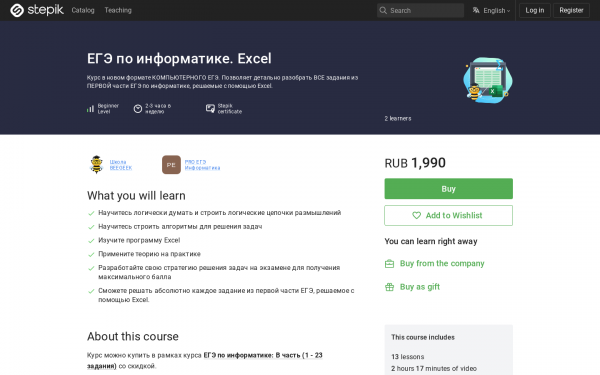Focus the Search input field
This screenshot has width=600, height=375.
click(x=420, y=10)
